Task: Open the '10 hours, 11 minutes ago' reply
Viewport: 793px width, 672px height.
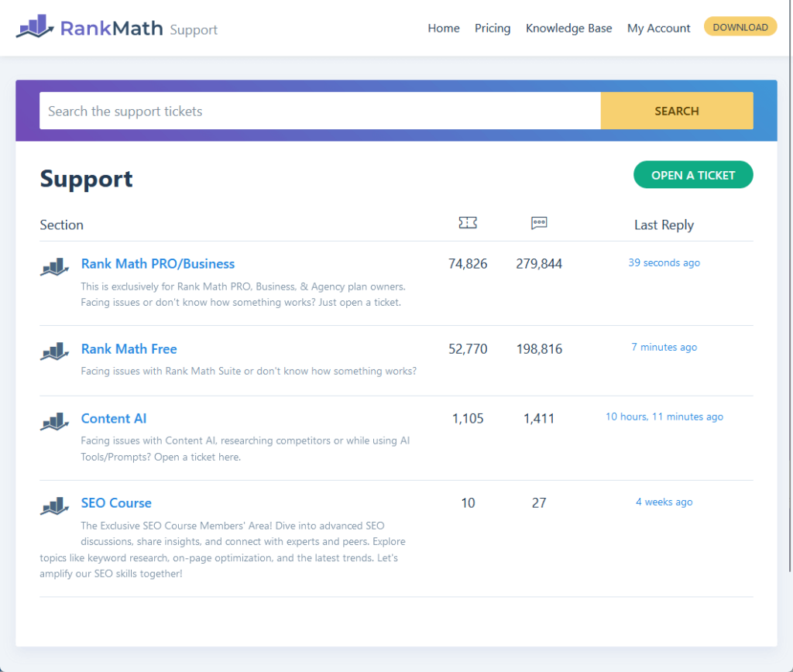Action: (x=664, y=417)
